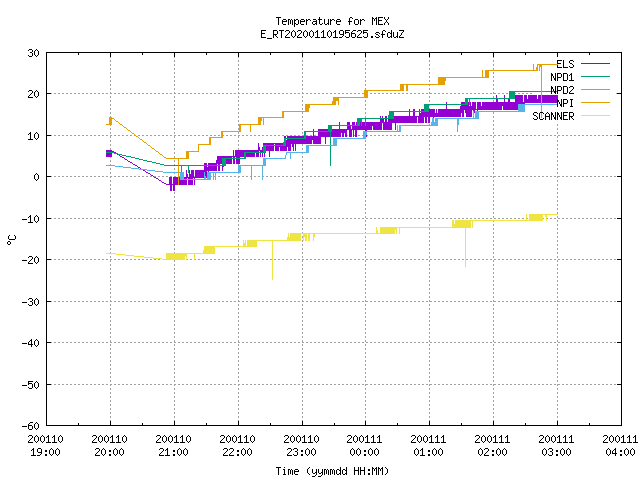Click the y-axis label 30

coord(33,53)
